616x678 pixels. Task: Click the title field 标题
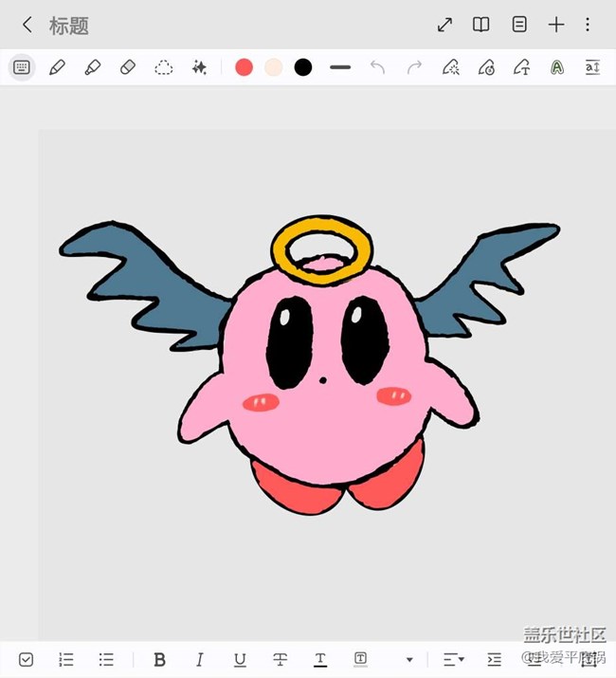[69, 26]
